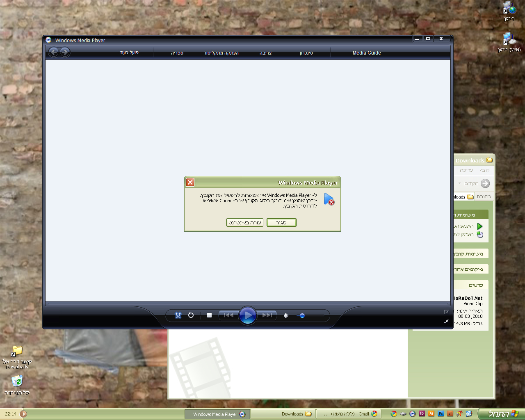This screenshot has width=525, height=420.
Task: Open the top network connection desktop shortcut
Action: click(509, 11)
